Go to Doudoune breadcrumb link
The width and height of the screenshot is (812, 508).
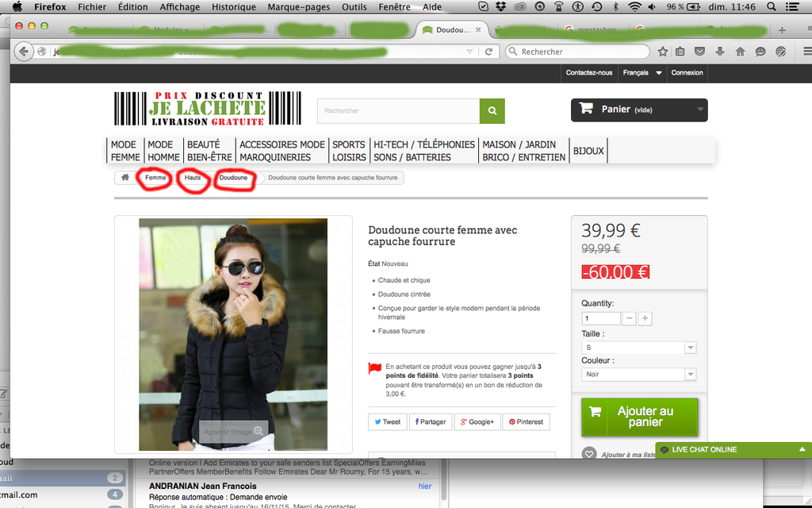coord(234,177)
